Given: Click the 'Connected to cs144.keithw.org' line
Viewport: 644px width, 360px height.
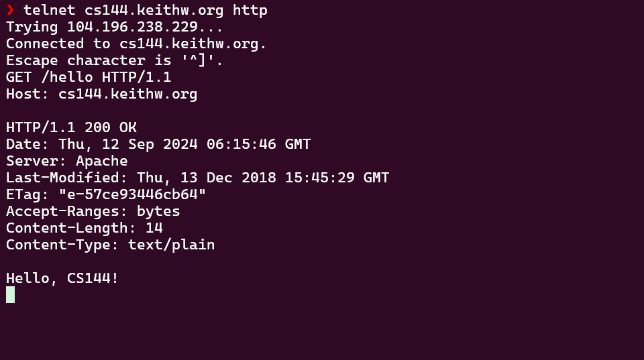Looking at the screenshot, I should 136,44.
